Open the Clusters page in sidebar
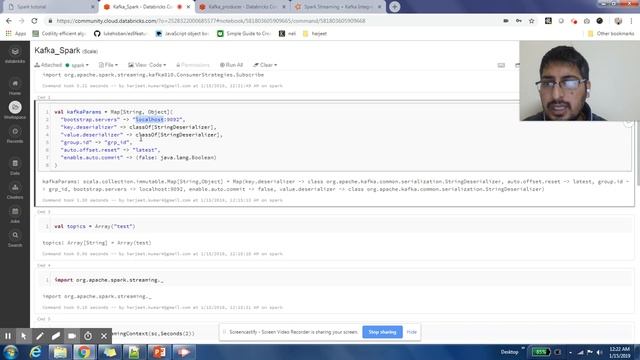Image resolution: width=640 pixels, height=360 pixels. [15, 191]
